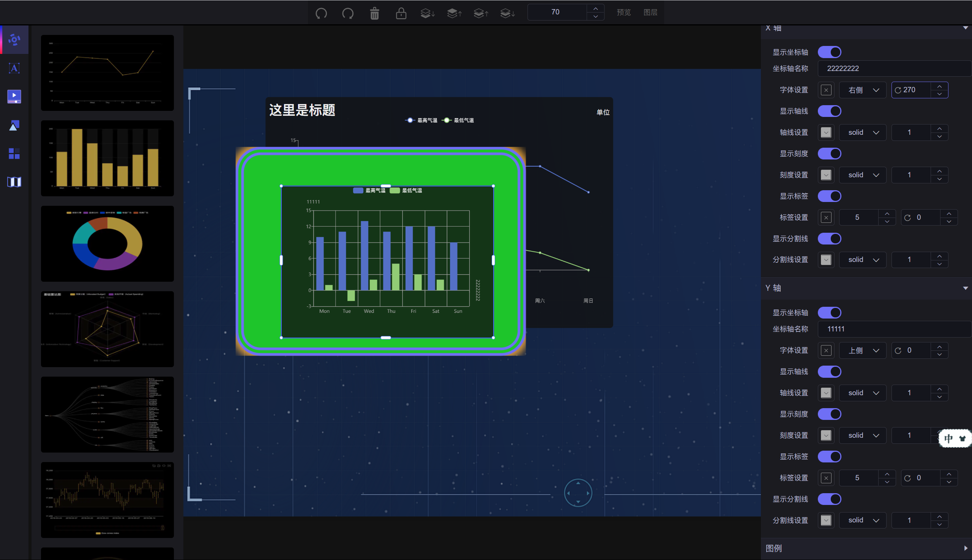Open the map component sidebar icon
The height and width of the screenshot is (560, 972).
click(14, 182)
